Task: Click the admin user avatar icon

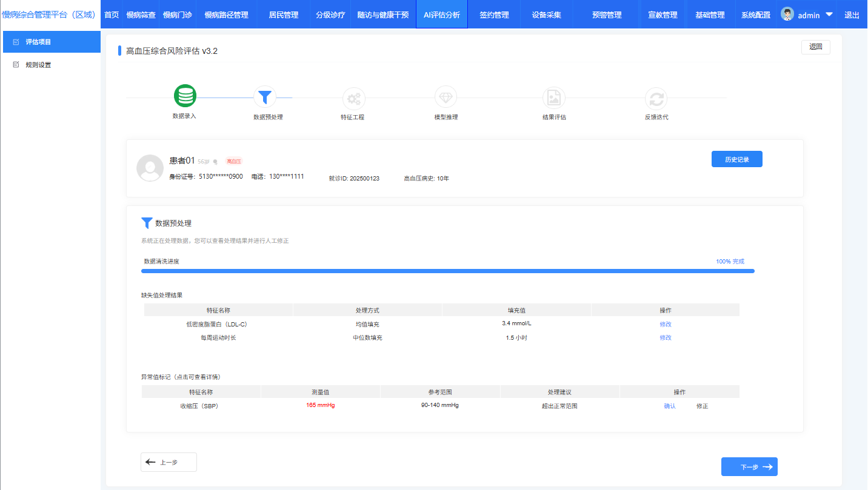Action: pos(787,15)
